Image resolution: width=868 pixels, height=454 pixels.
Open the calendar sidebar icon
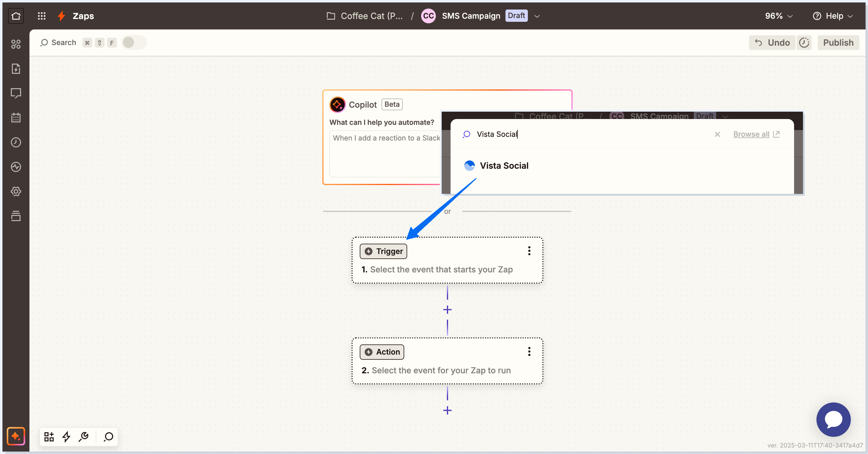[x=16, y=117]
